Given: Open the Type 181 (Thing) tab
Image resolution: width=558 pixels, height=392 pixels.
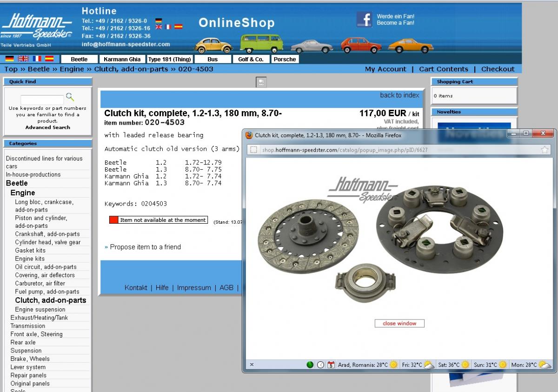Looking at the screenshot, I should click(x=170, y=59).
